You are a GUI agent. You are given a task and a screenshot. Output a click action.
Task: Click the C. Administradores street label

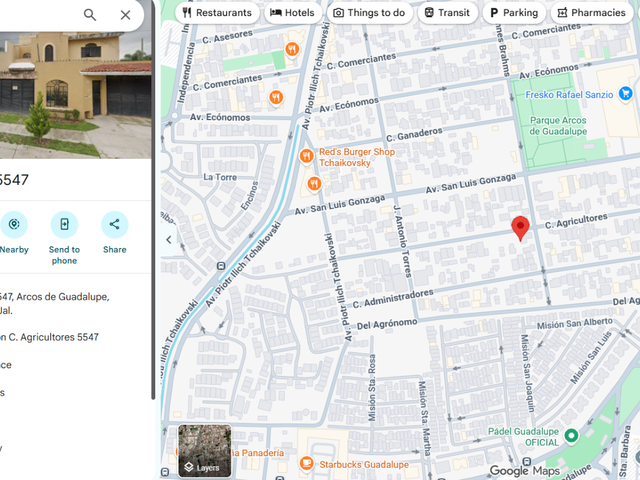[x=393, y=299]
